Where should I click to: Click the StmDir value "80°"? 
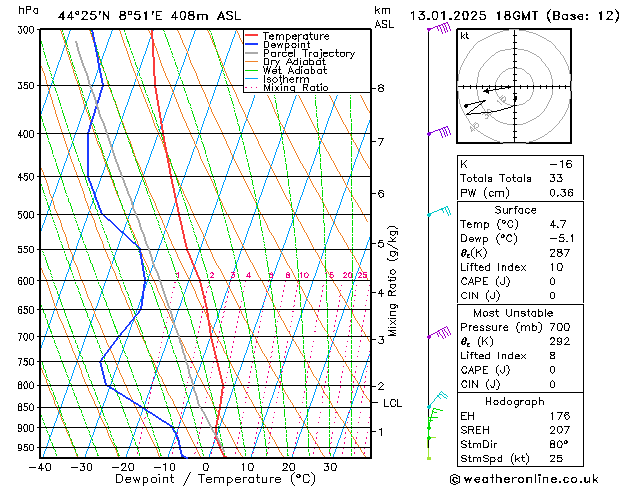pos(559,444)
